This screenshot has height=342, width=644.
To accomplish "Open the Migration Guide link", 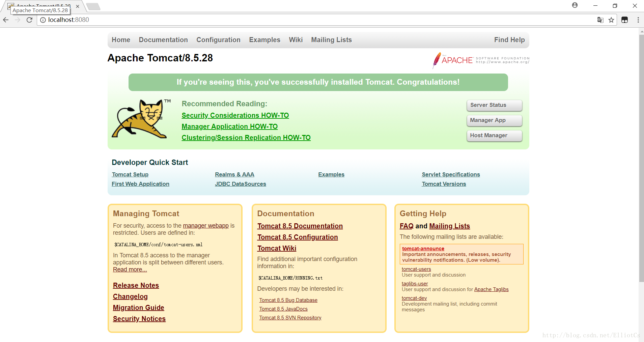I will tap(139, 308).
